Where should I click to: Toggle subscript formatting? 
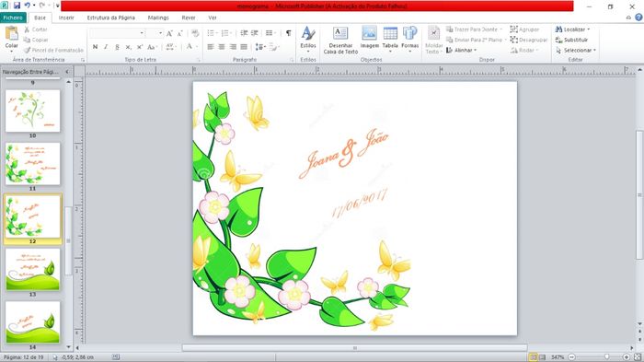(128, 47)
